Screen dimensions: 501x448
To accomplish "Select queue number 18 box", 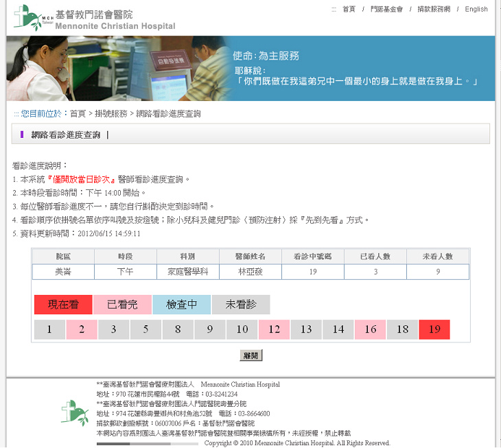I will click(x=402, y=329).
